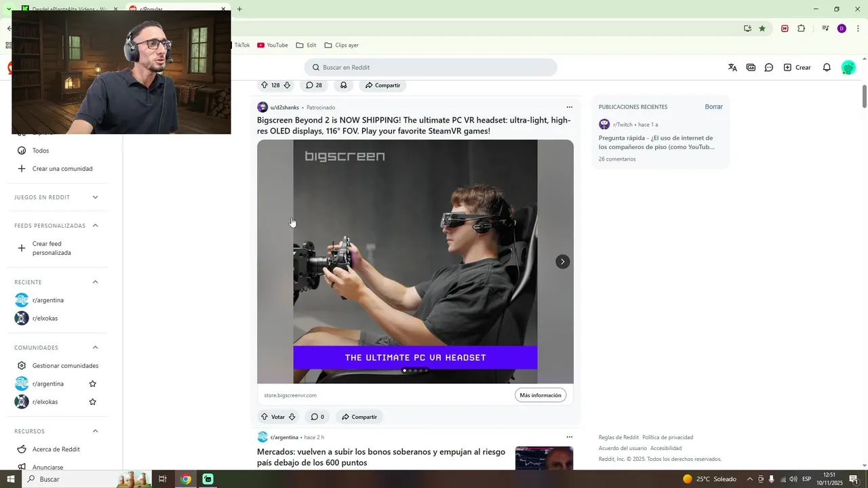Open Gestionar comunidades
Viewport: 868px width, 488px height.
(x=65, y=366)
